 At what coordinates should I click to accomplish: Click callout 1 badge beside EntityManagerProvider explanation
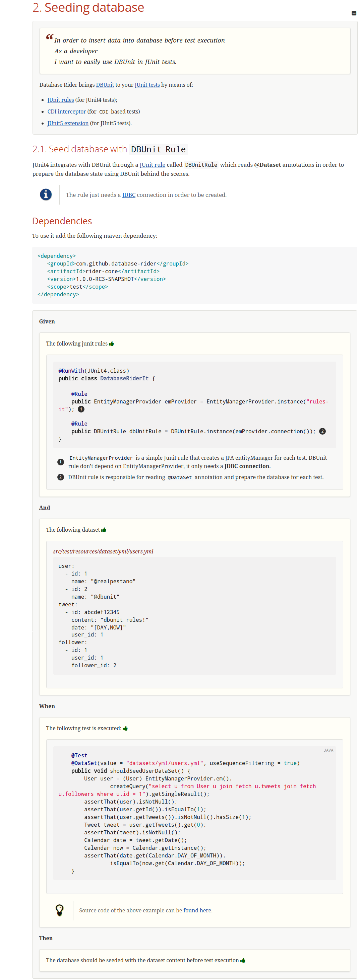(x=61, y=462)
